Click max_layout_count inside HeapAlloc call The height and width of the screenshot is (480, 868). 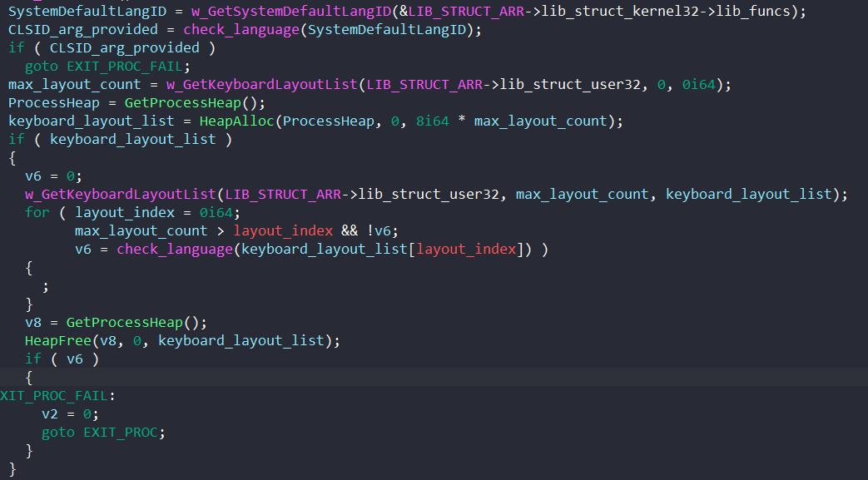click(x=540, y=121)
